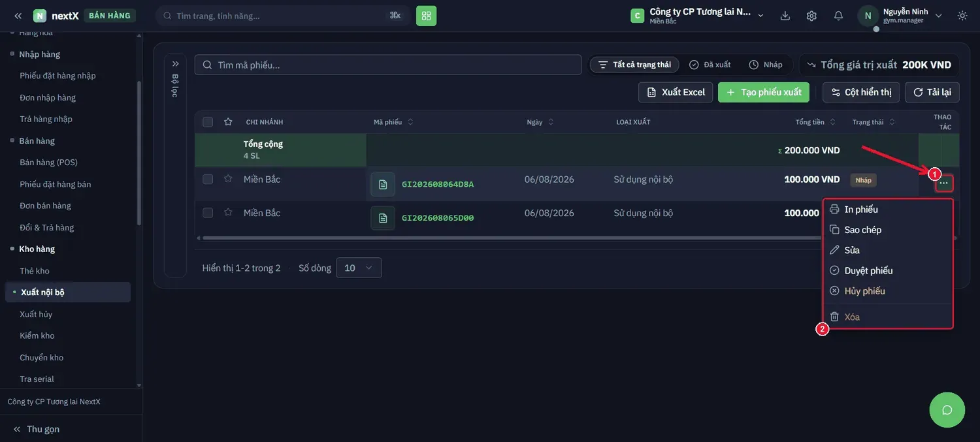Image resolution: width=980 pixels, height=442 pixels.
Task: Open the notifications bell
Action: point(838,16)
